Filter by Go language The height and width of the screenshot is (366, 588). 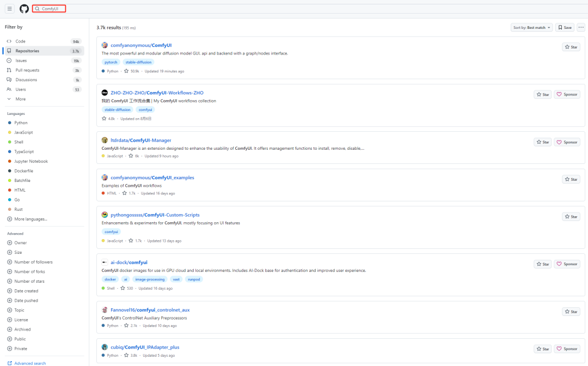(x=17, y=200)
